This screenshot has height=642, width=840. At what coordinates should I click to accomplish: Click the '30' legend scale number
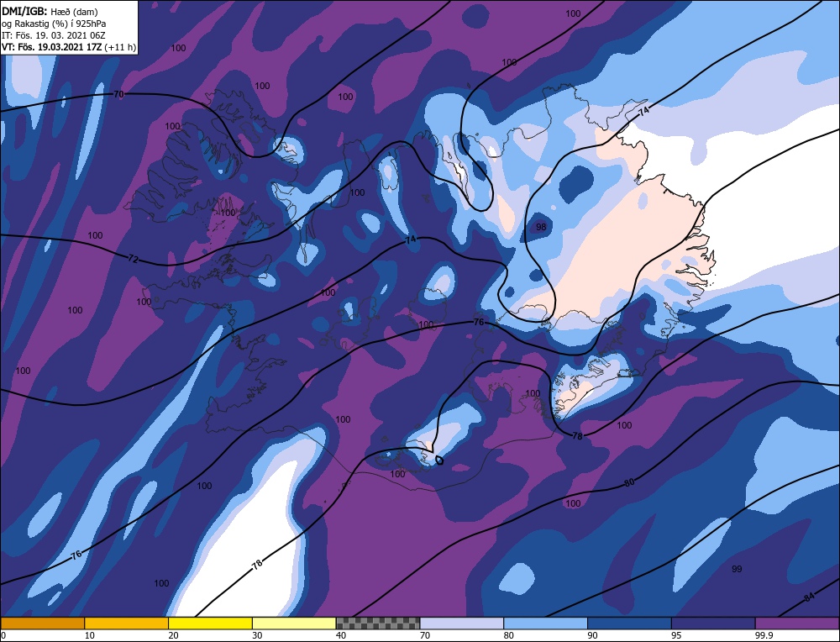click(257, 635)
